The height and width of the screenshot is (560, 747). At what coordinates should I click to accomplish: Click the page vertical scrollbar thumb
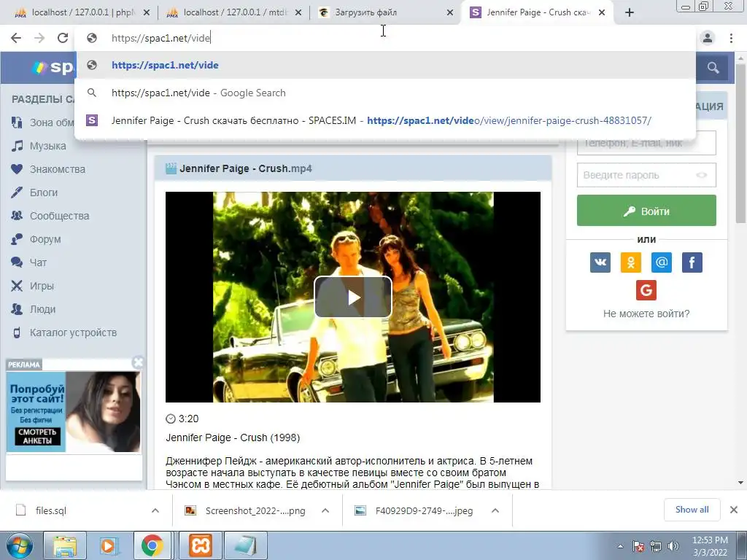(740, 145)
